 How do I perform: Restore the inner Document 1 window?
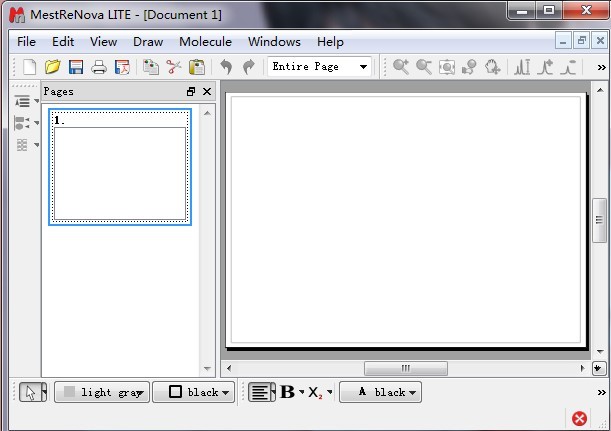pos(582,41)
